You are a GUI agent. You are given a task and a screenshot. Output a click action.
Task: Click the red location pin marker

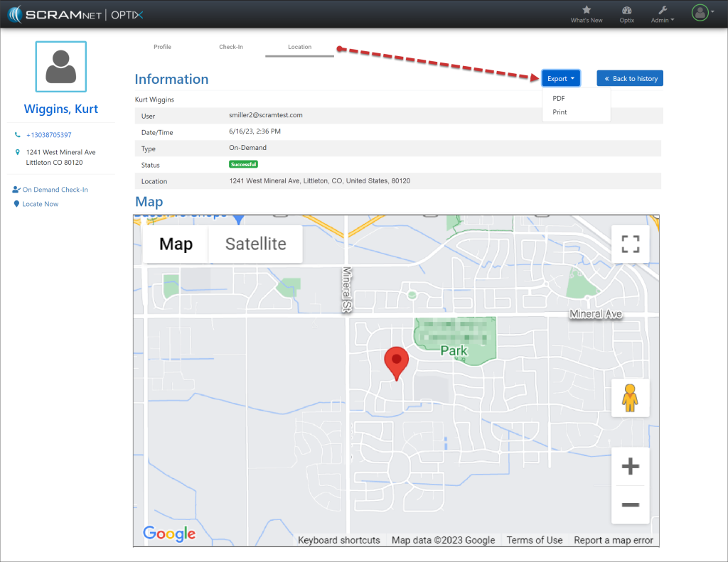coord(396,362)
